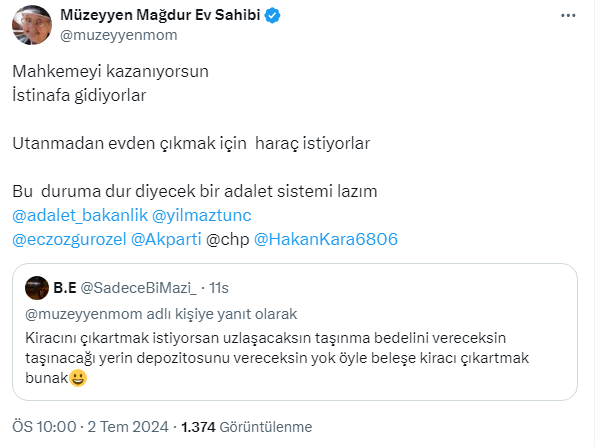603x447 pixels.
Task: Click the grinning emoji after 'bunak'
Action: pos(77,379)
